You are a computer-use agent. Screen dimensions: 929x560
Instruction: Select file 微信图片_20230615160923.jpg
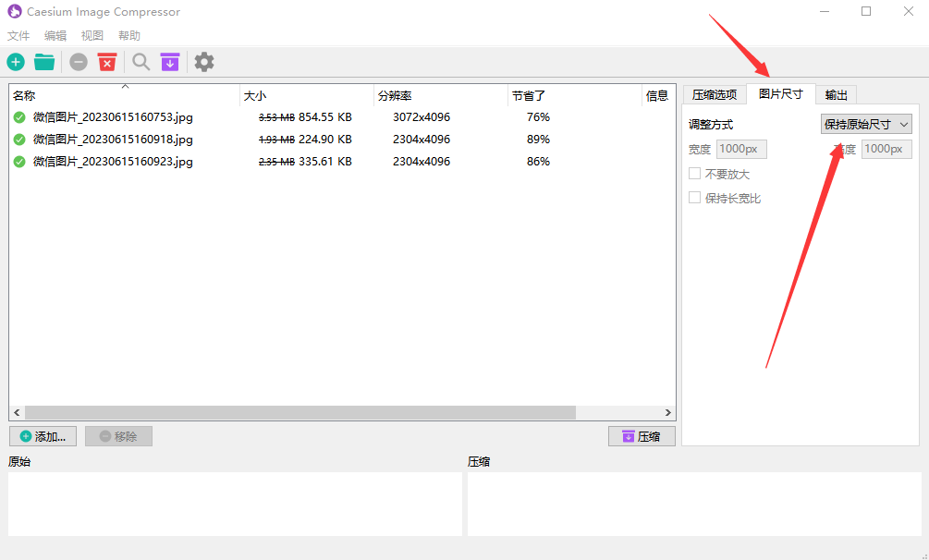(x=113, y=161)
